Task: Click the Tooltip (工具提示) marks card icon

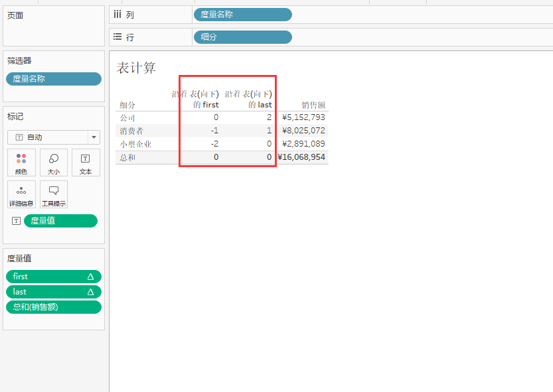Action: click(x=54, y=194)
